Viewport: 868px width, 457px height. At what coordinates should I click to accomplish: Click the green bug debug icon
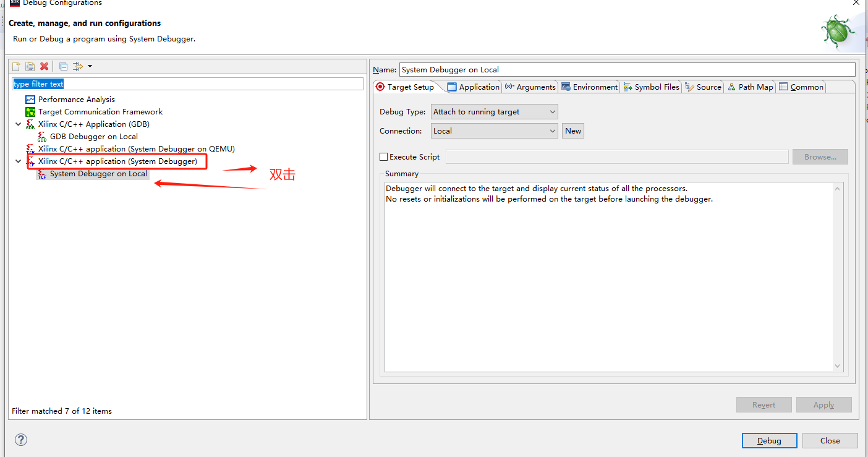838,31
